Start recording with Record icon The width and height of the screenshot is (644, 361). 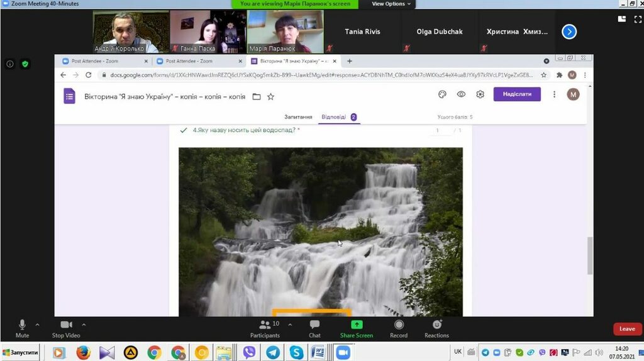(x=399, y=328)
